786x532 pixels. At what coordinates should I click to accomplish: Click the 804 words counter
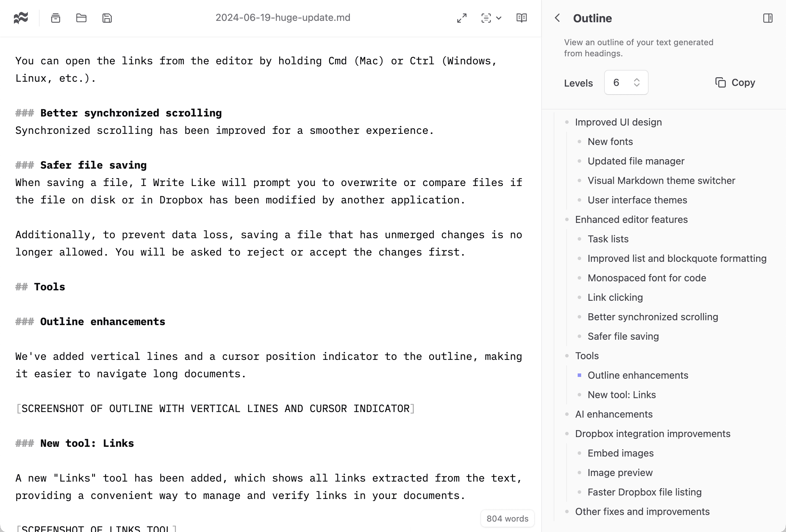coord(507,518)
